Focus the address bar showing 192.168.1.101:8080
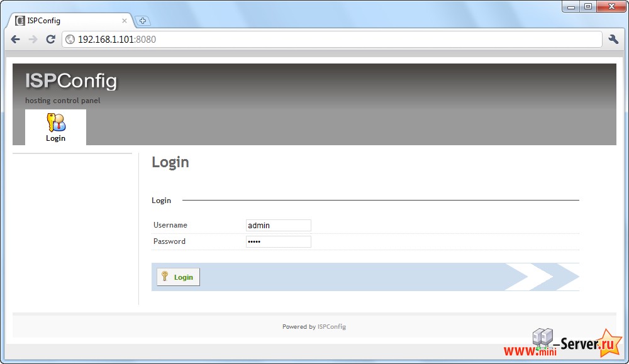The width and height of the screenshot is (629, 364). point(333,39)
